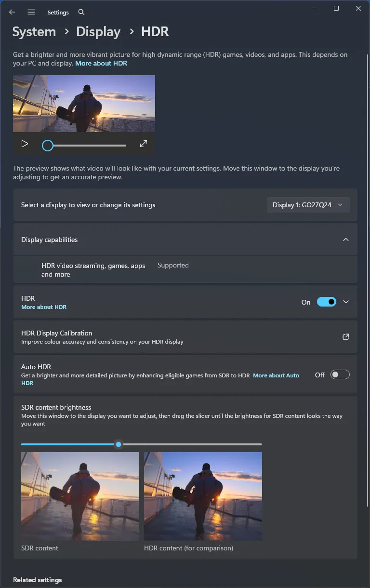The image size is (370, 588).
Task: Play the HDR preview video
Action: point(25,144)
